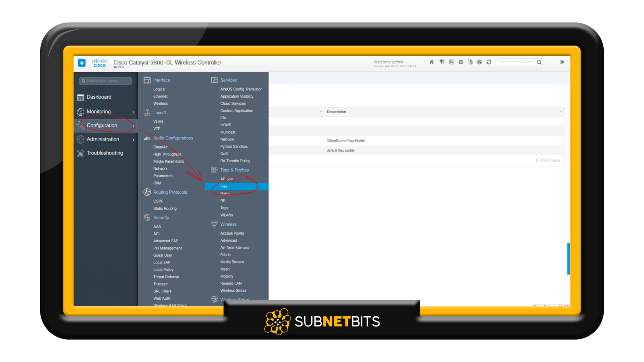Open Access Points under Wireless
Viewport: 644px width, 362px height.
pos(232,233)
